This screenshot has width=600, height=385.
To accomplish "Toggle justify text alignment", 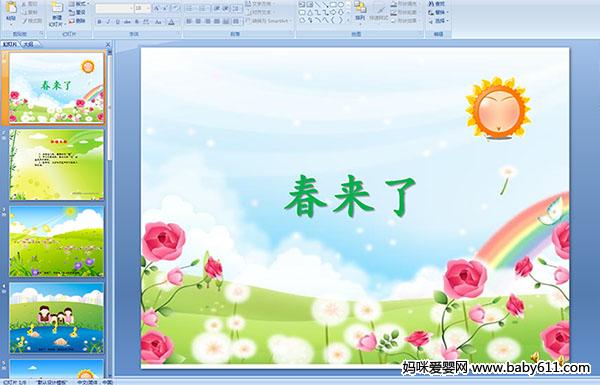I will (x=217, y=21).
